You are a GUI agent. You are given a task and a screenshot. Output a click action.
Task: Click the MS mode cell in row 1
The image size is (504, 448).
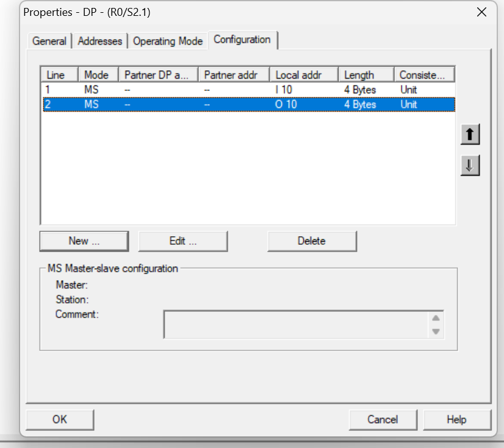[x=92, y=89]
